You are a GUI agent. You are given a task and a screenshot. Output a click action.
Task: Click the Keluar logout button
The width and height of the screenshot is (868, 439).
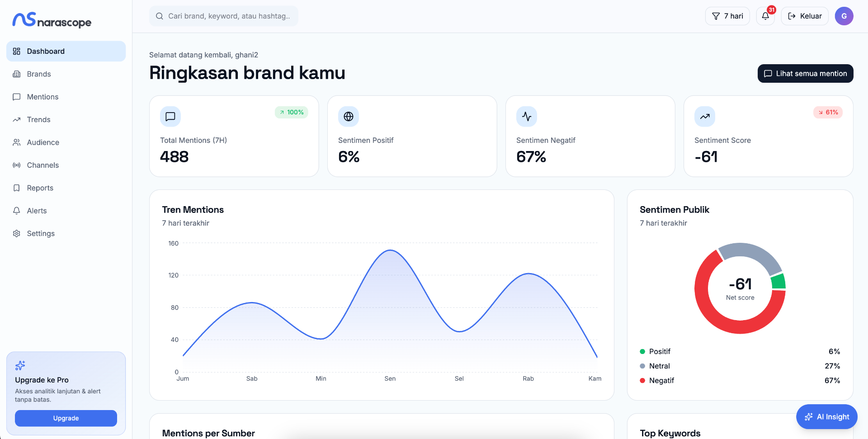point(805,16)
